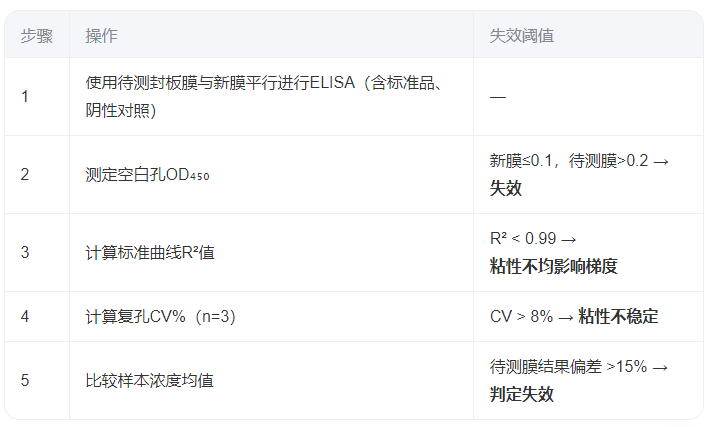713x427 pixels.
Task: Click the 步骤 column header
Action: coord(37,36)
